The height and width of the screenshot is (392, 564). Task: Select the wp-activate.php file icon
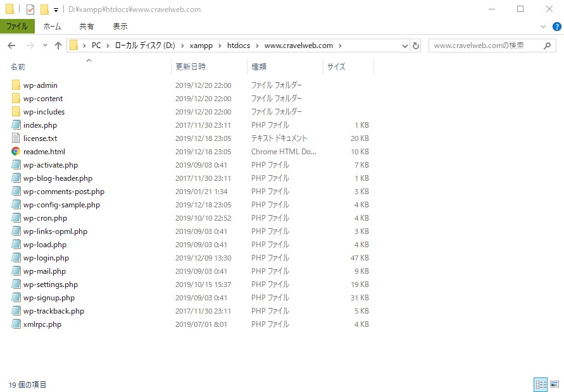click(16, 165)
